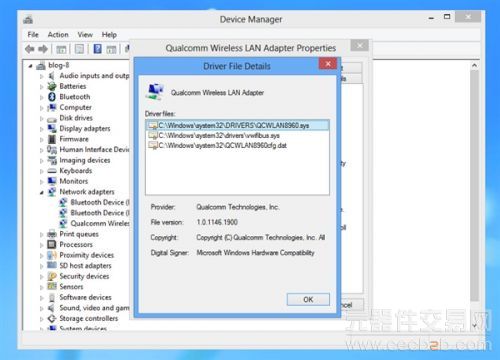Expand the Batteries node

click(42, 87)
